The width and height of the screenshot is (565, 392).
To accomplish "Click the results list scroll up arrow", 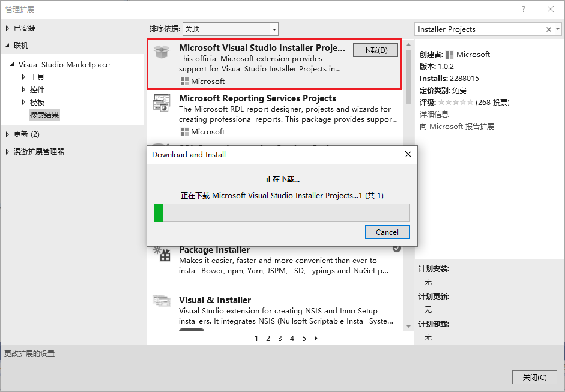I will [x=408, y=45].
